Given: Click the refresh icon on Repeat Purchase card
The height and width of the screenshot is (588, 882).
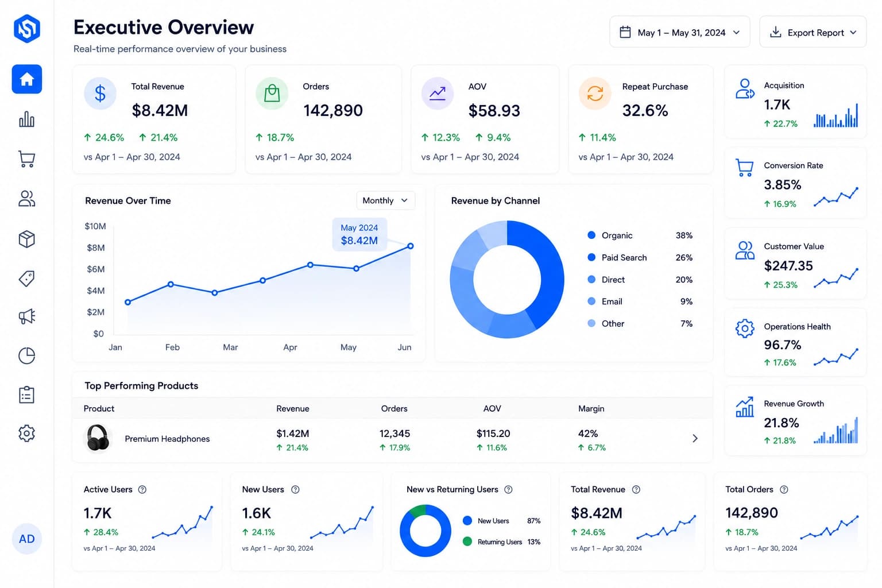Looking at the screenshot, I should coord(595,93).
